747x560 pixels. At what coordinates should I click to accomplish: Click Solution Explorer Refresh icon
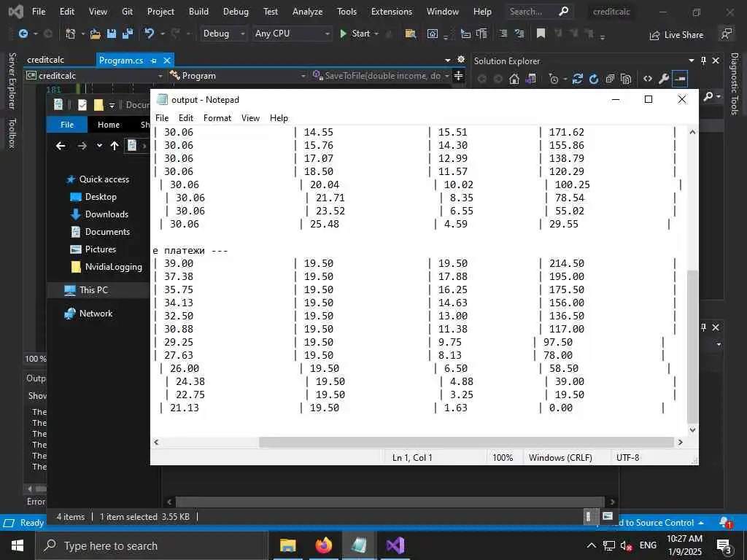pos(594,79)
